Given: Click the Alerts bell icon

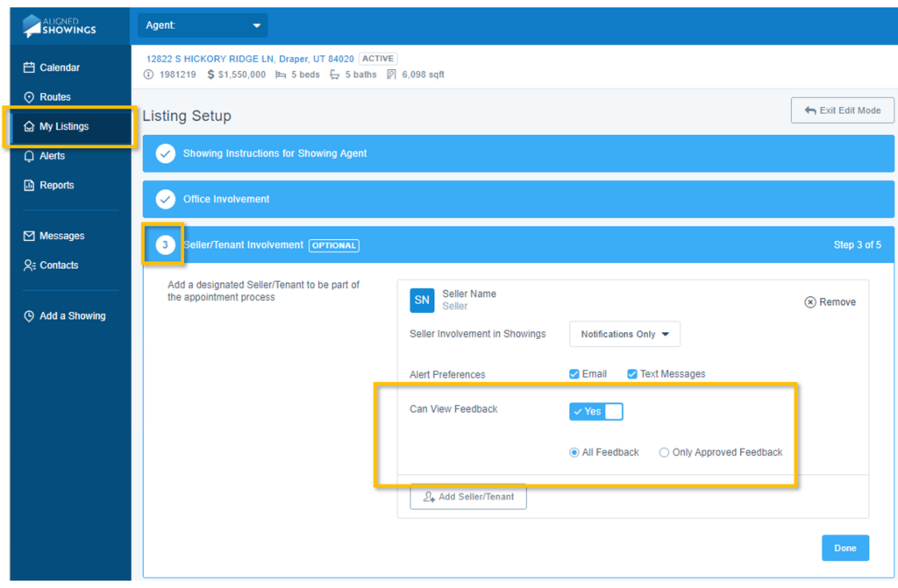Looking at the screenshot, I should [29, 156].
